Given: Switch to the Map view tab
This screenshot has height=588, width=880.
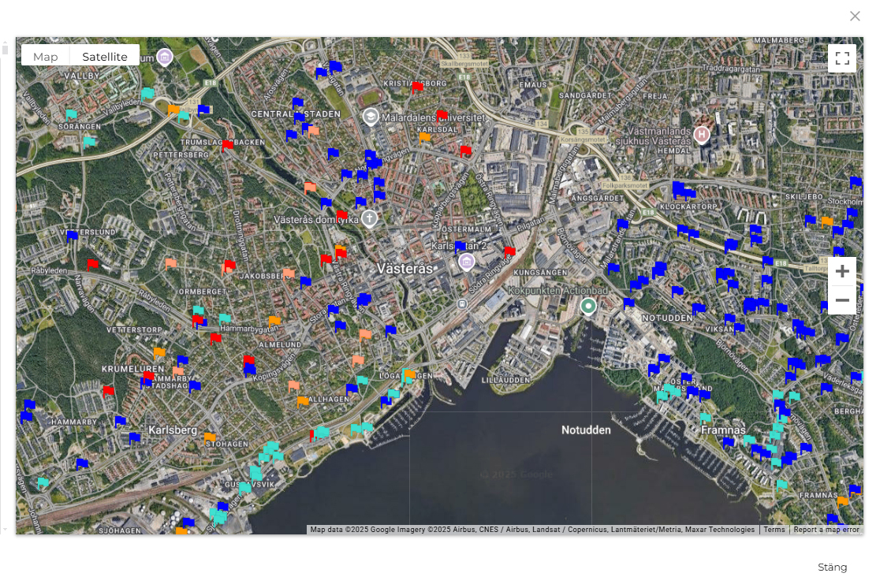Looking at the screenshot, I should (46, 57).
